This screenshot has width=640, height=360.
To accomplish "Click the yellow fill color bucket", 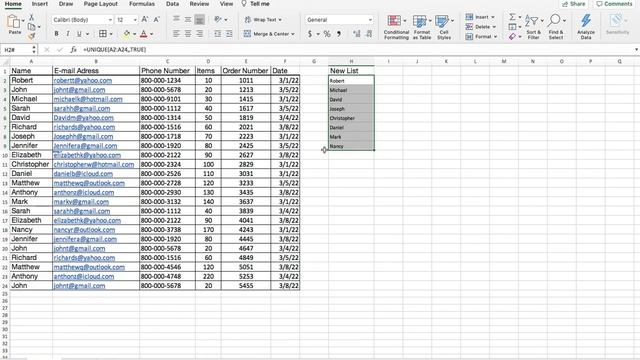I will [x=127, y=34].
